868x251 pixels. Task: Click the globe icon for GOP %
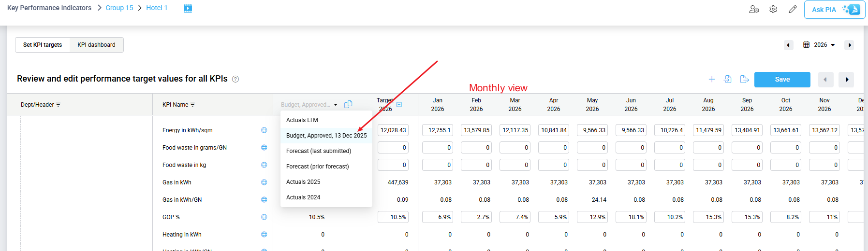[x=264, y=217]
